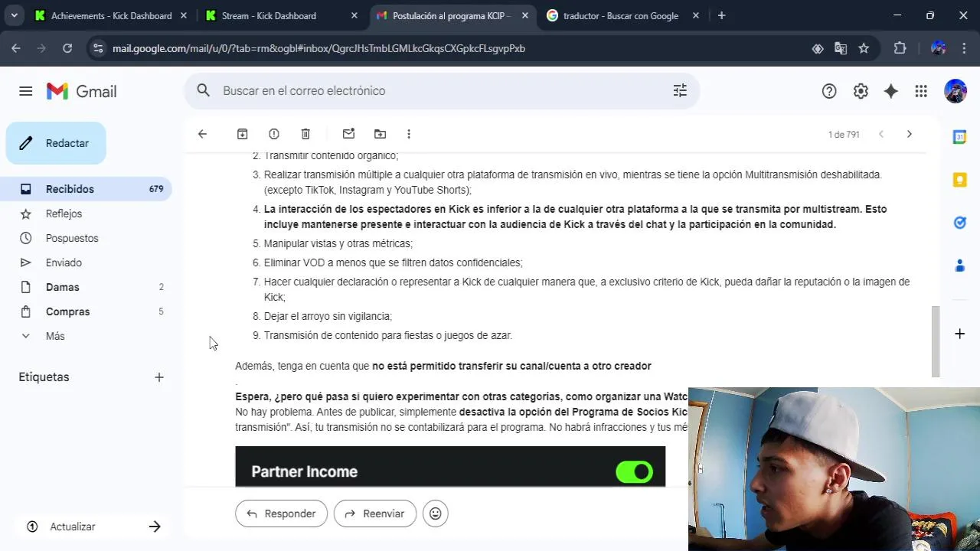Add emoji reaction button

[x=436, y=514]
